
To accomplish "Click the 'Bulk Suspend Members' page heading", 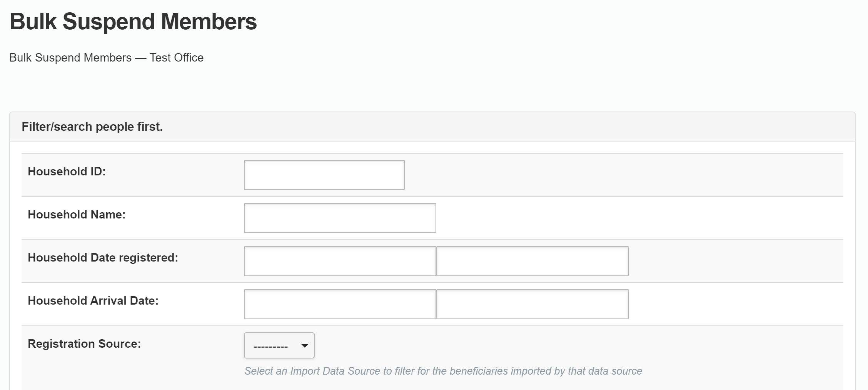I will 133,22.
